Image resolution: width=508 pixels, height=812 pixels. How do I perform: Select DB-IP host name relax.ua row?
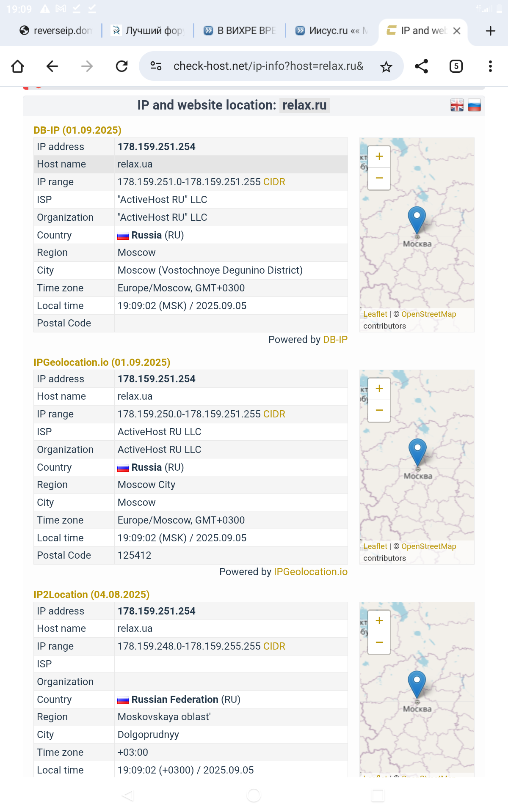coord(190,164)
